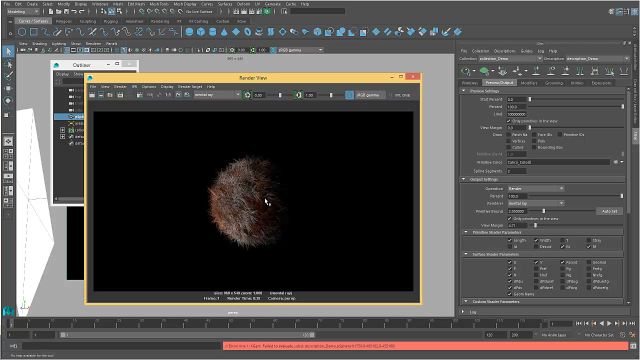Open Operation dropdown set to Render

pos(536,189)
